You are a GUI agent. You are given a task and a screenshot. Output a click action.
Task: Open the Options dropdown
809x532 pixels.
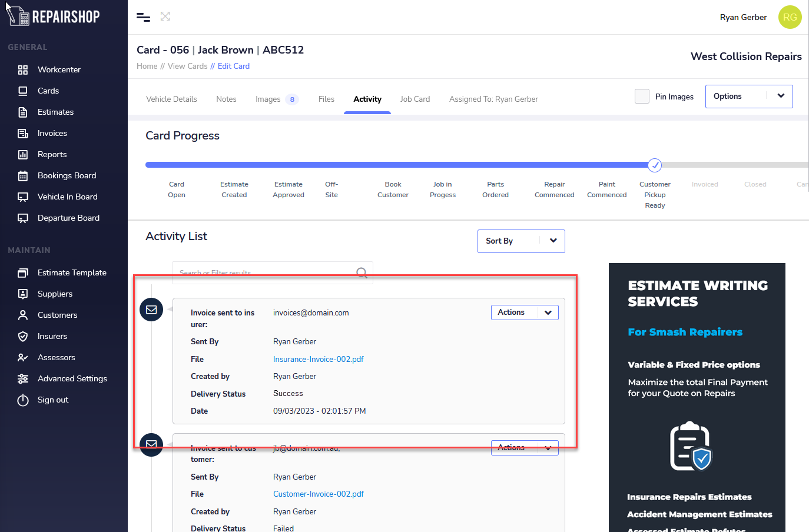pos(748,97)
